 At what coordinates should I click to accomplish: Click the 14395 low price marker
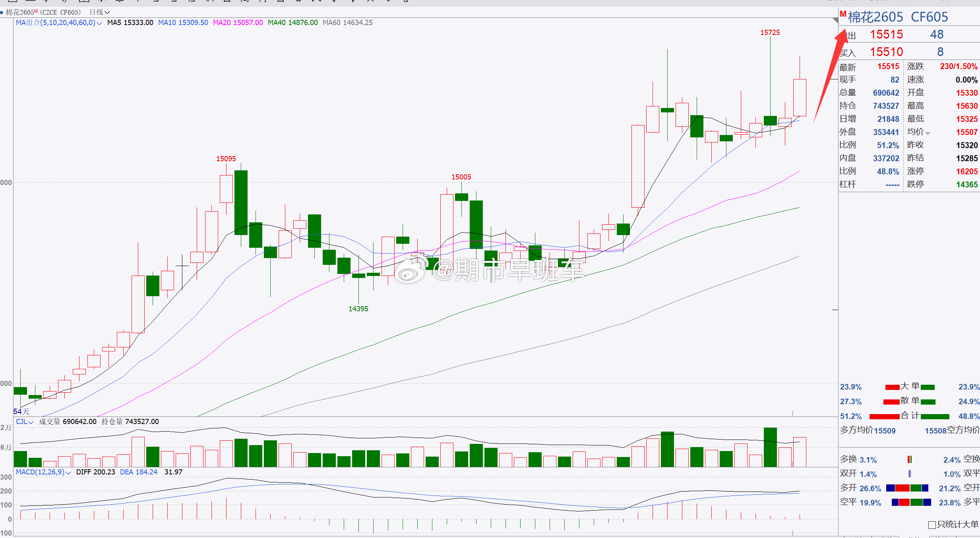(x=358, y=309)
